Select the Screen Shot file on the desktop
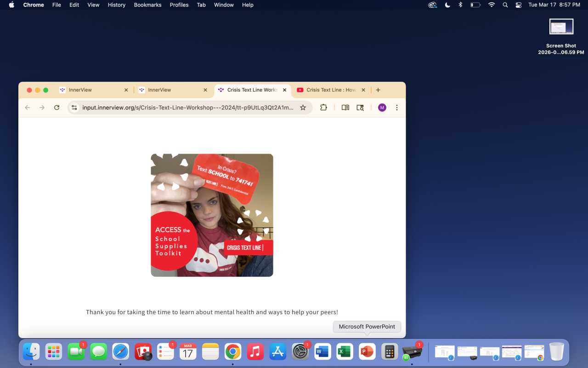 [x=561, y=36]
